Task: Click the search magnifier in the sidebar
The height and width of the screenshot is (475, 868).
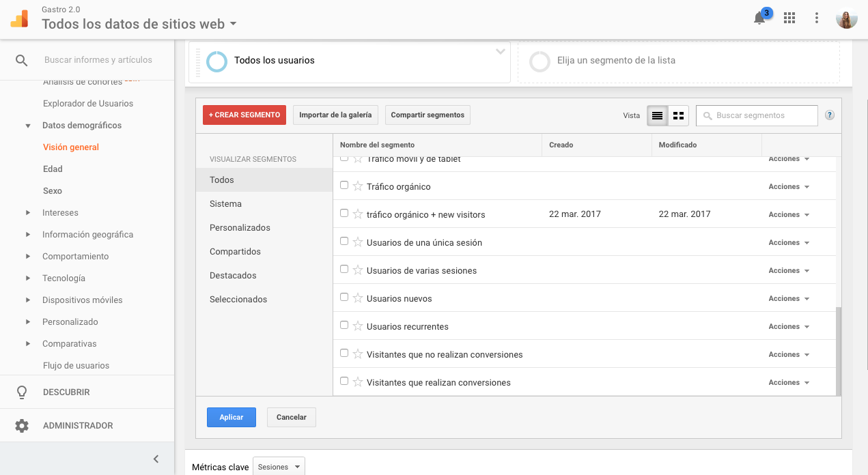Action: pyautogui.click(x=21, y=60)
